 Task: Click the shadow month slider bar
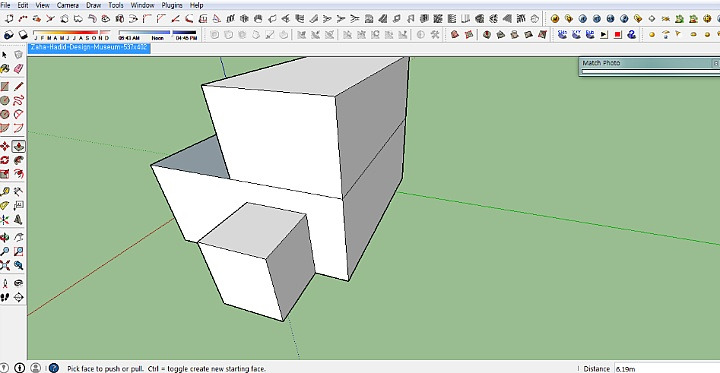point(72,33)
